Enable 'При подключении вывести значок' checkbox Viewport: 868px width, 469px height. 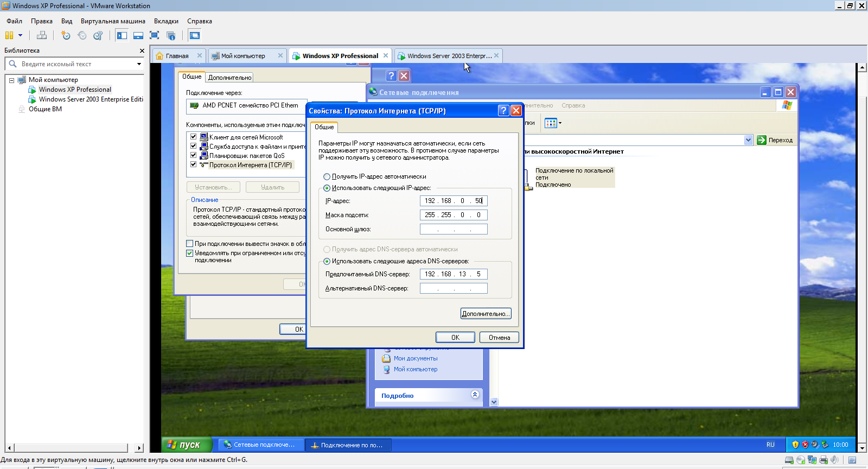[x=189, y=244]
